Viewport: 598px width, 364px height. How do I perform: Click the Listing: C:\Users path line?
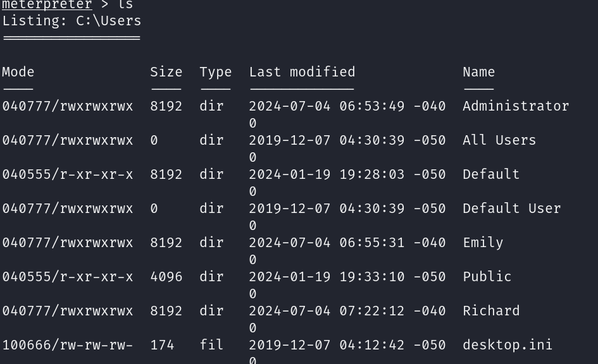(x=72, y=21)
